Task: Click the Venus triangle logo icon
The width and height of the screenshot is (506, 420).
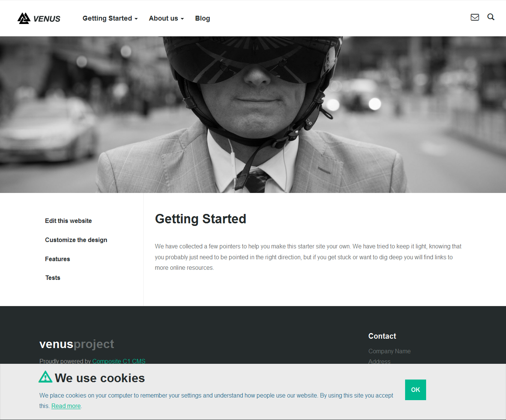Action: click(x=24, y=18)
